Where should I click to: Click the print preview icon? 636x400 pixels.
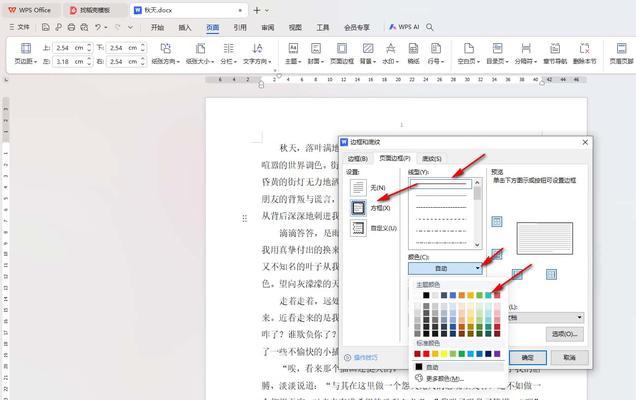84,27
